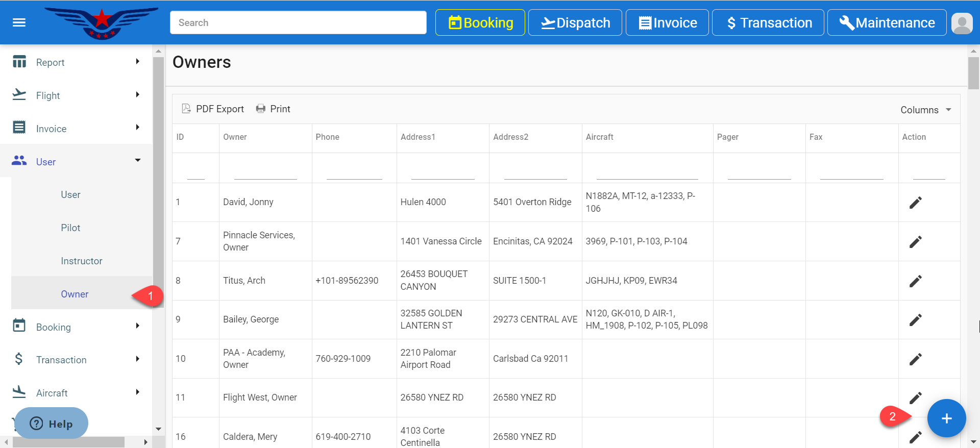Expand the Report sidebar menu
Image resolution: width=980 pixels, height=448 pixels.
[77, 62]
